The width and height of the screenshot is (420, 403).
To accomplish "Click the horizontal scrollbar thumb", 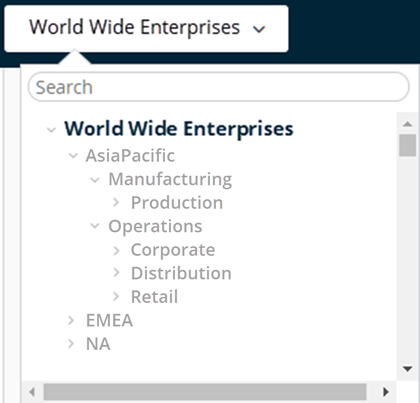I will click(x=205, y=392).
